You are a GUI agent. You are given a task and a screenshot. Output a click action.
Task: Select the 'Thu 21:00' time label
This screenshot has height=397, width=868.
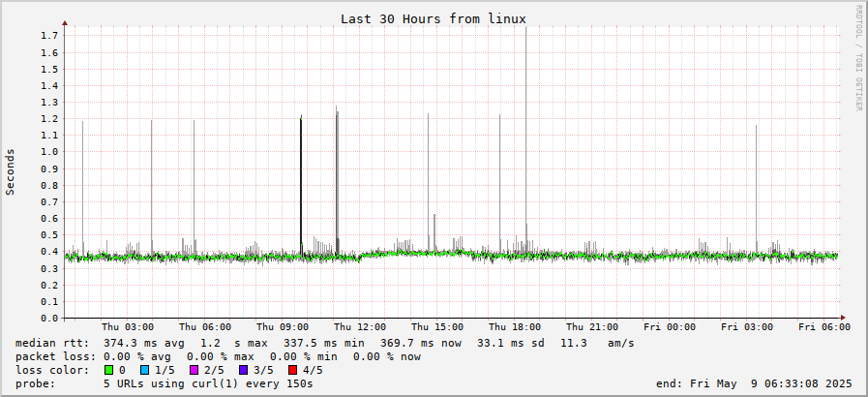coord(592,327)
